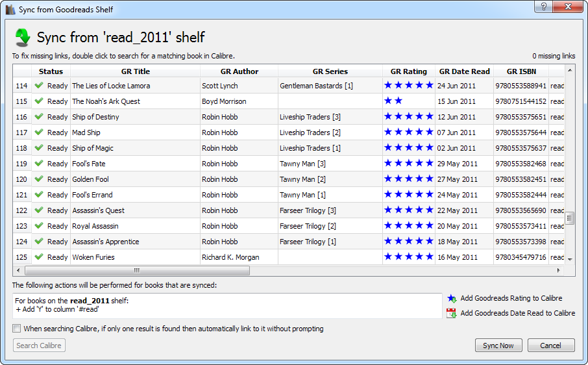Click the green checkmark in the Fool's Fate row
Viewport: 588px width, 365px height.
tap(39, 164)
